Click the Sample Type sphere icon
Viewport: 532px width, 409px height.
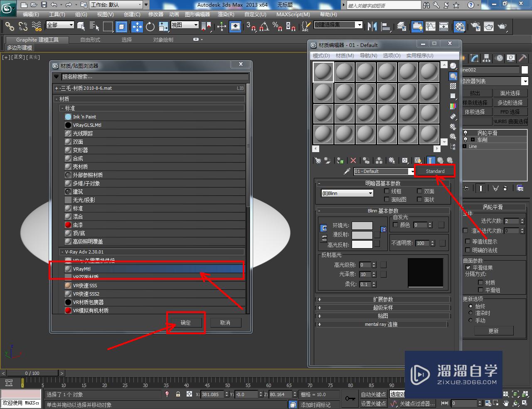(x=453, y=66)
